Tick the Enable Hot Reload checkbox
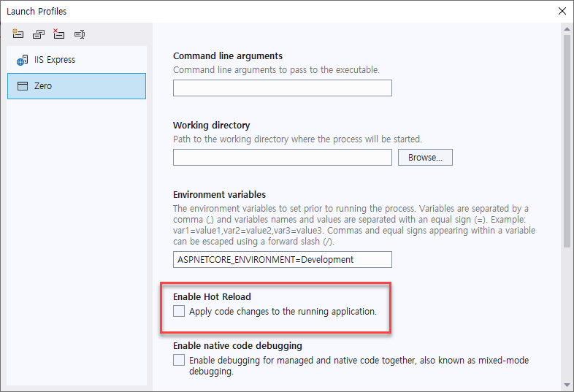 coord(179,312)
